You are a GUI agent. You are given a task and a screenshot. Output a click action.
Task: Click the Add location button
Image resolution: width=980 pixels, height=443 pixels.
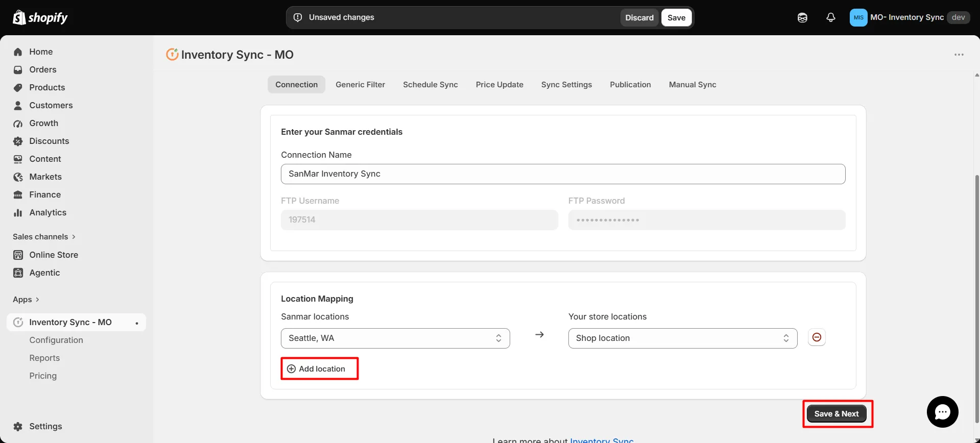point(317,368)
